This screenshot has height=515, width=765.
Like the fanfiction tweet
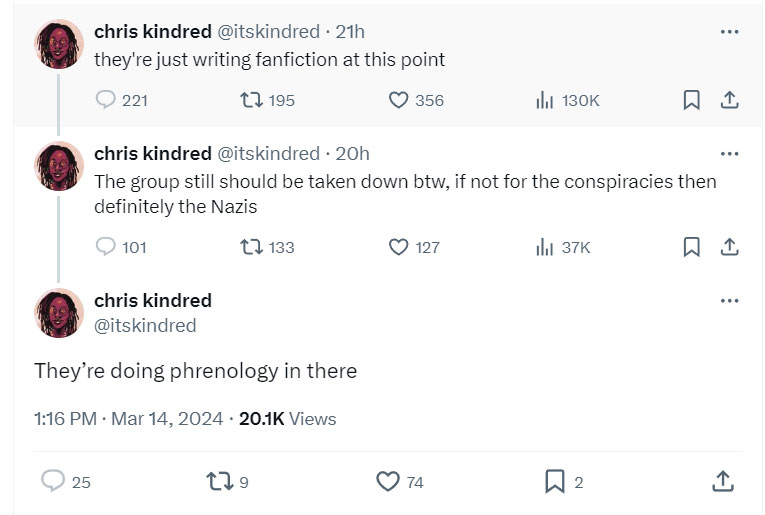tap(398, 100)
